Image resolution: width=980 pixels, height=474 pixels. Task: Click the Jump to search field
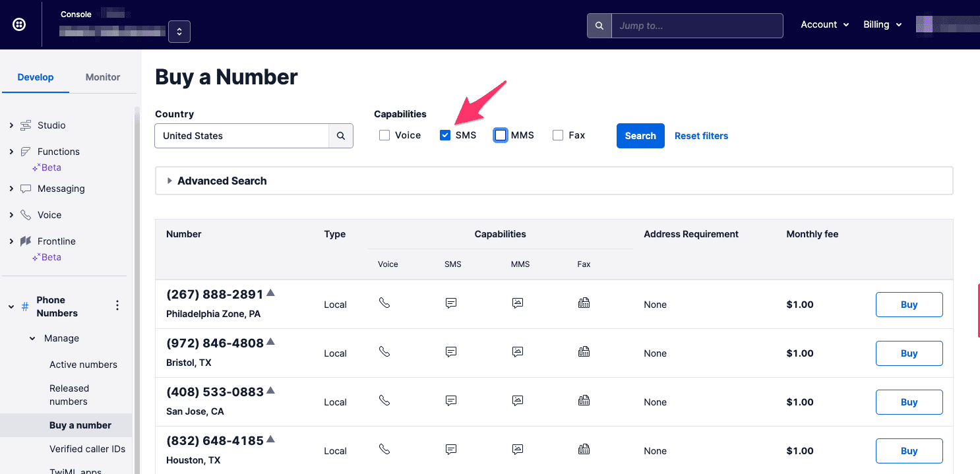coord(696,26)
